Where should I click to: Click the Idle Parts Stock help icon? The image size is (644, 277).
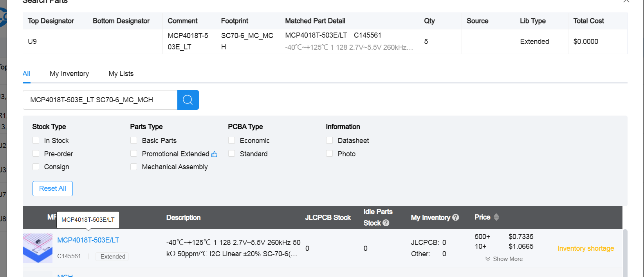click(386, 223)
